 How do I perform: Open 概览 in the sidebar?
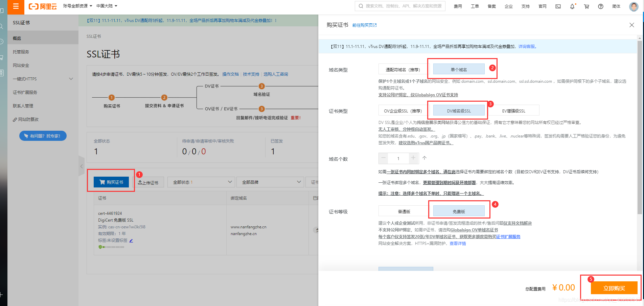pyautogui.click(x=43, y=38)
